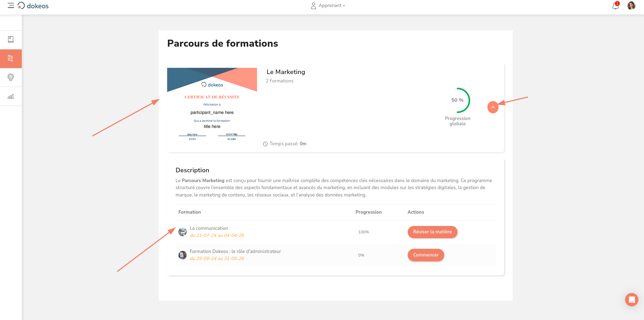Click the 50 % progress circle
The width and height of the screenshot is (644, 320).
pos(458,100)
